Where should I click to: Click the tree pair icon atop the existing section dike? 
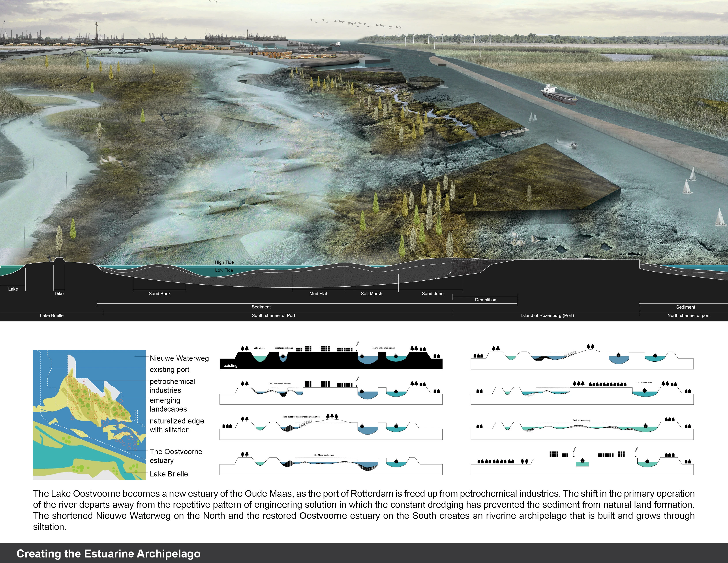(x=245, y=349)
